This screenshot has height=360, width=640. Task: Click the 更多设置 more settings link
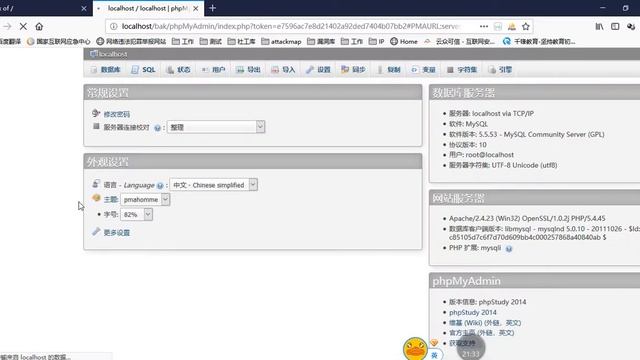coord(117,233)
